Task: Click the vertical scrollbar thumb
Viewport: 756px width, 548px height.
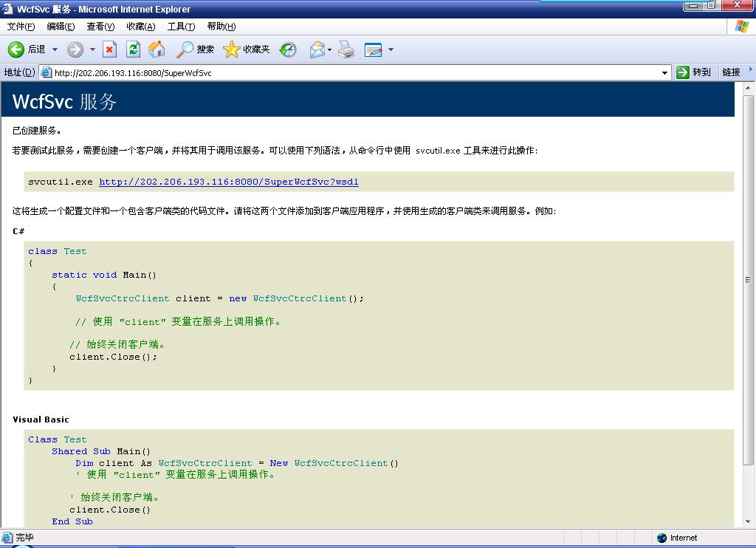Action: point(748,281)
